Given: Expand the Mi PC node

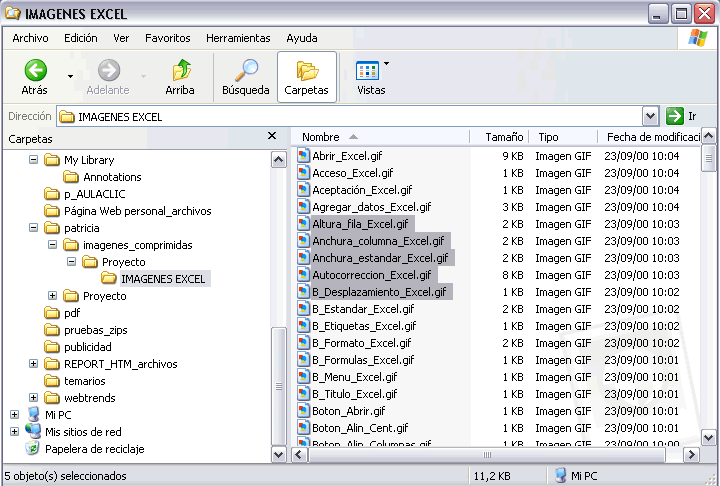Looking at the screenshot, I should (14, 415).
